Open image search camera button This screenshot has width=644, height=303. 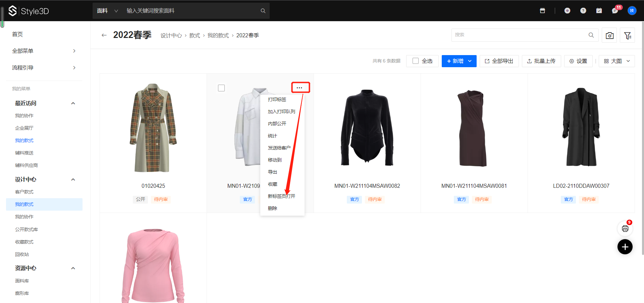(609, 35)
